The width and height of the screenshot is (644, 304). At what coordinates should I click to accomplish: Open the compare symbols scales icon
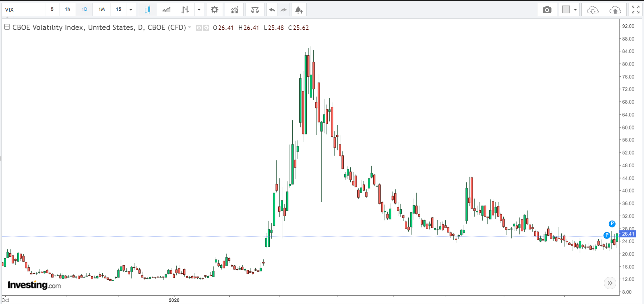[x=255, y=10]
